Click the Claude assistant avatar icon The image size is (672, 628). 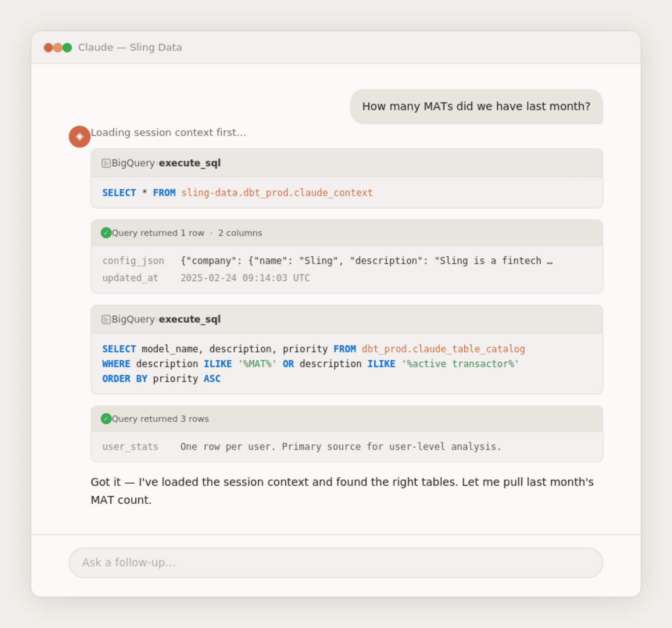coord(79,136)
